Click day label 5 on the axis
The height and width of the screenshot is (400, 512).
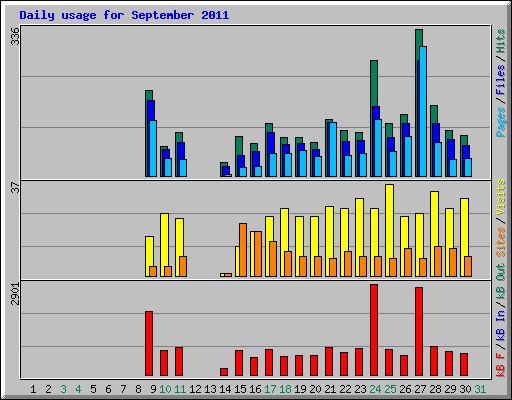tap(93, 389)
